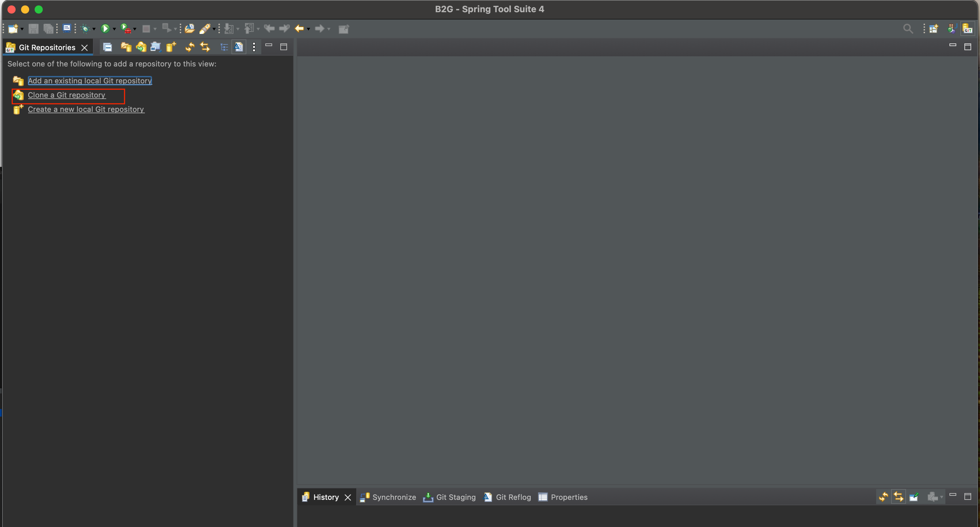
Task: Switch to the Git Staging tab
Action: (455, 497)
